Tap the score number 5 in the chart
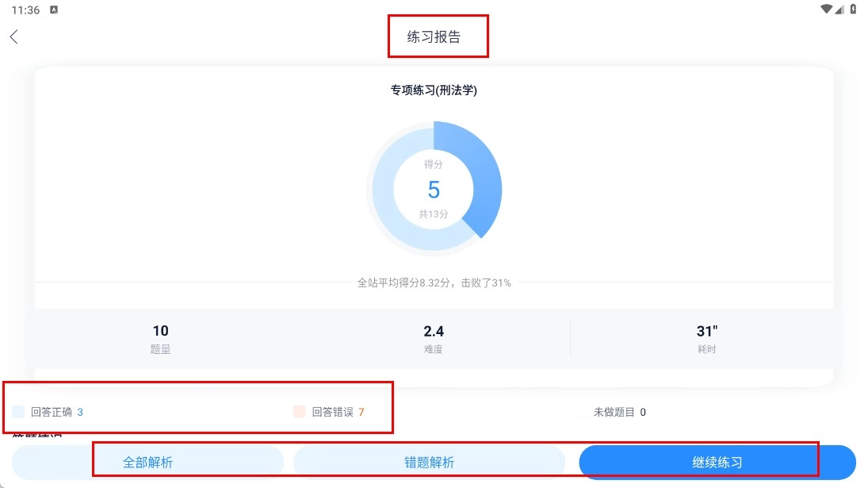This screenshot has height=488, width=868. [x=434, y=190]
